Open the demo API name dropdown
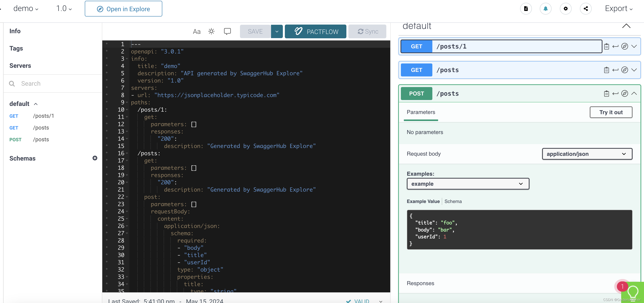Screen dimensions: 644x303 [x=26, y=8]
